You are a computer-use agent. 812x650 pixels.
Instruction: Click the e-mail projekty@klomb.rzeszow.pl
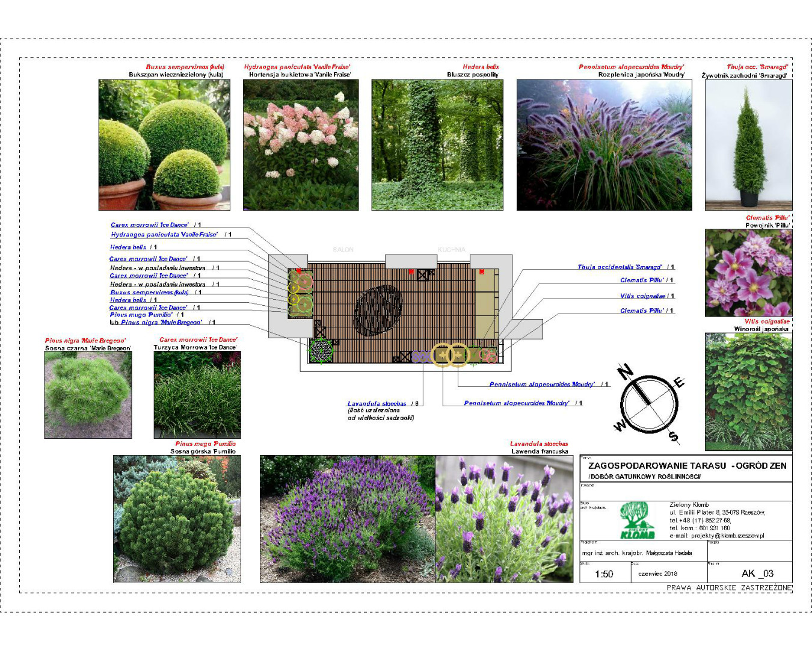click(728, 536)
